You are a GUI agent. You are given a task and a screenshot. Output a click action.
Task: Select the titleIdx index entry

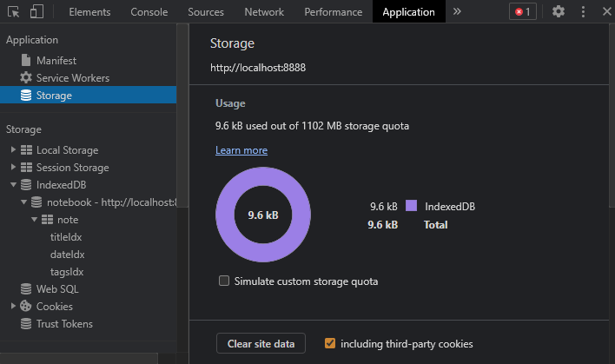pos(67,237)
